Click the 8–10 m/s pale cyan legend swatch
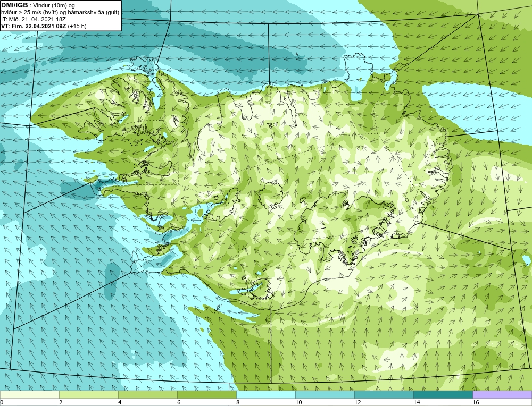The image size is (532, 406). click(x=265, y=394)
